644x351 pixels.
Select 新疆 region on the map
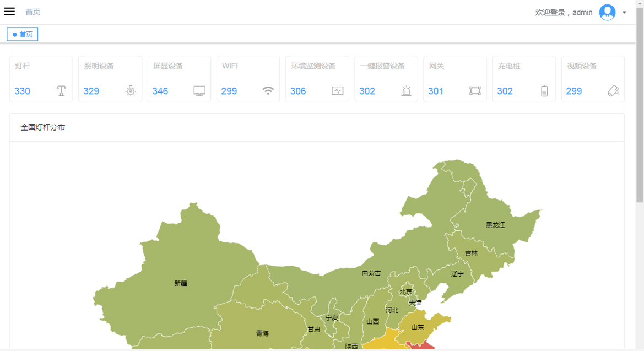point(181,283)
